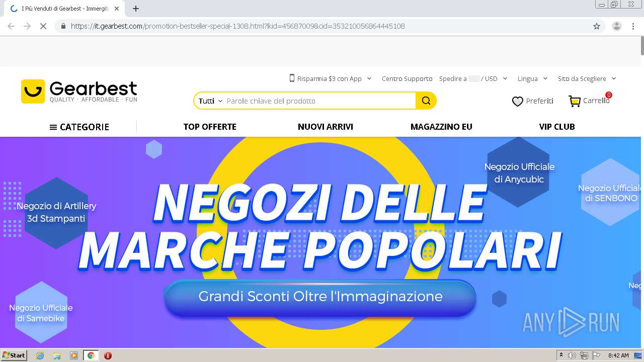Open the Chrome profile avatar

point(616,26)
